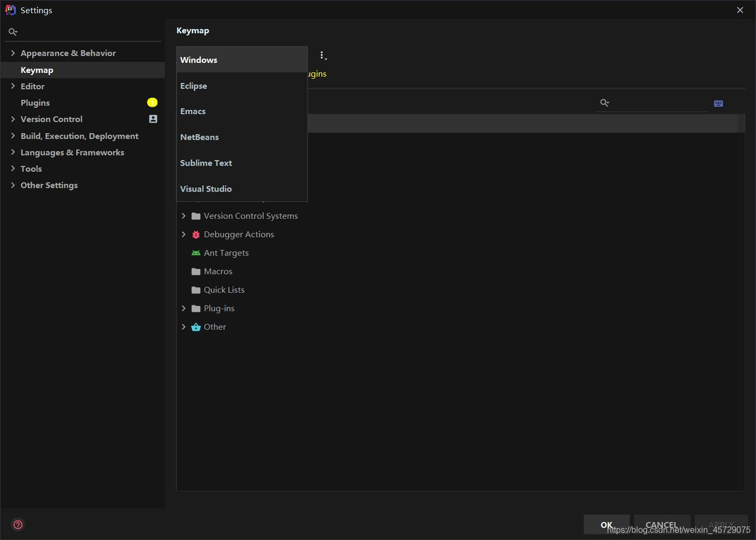Click the Other basket icon
The image size is (756, 540).
point(196,327)
